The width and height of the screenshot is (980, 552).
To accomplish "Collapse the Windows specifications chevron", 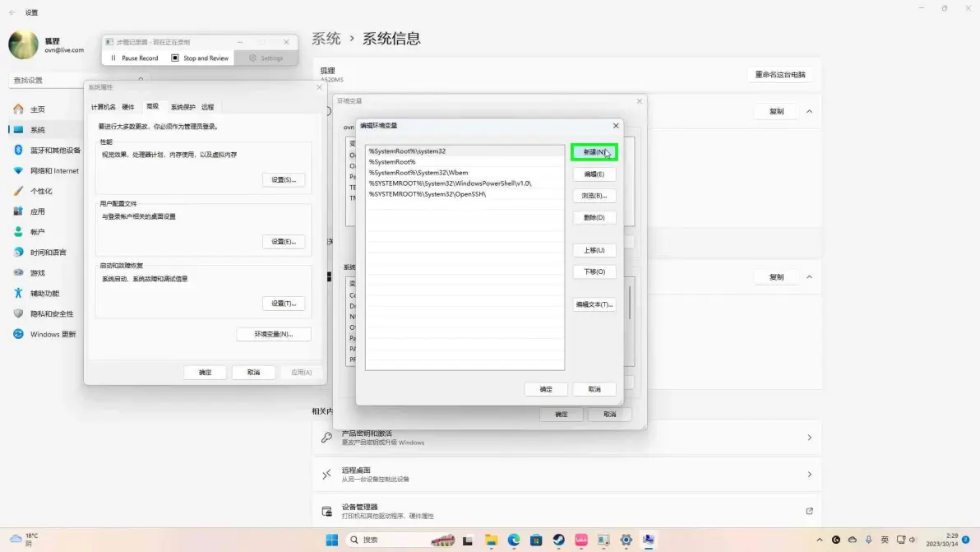I will click(x=809, y=277).
